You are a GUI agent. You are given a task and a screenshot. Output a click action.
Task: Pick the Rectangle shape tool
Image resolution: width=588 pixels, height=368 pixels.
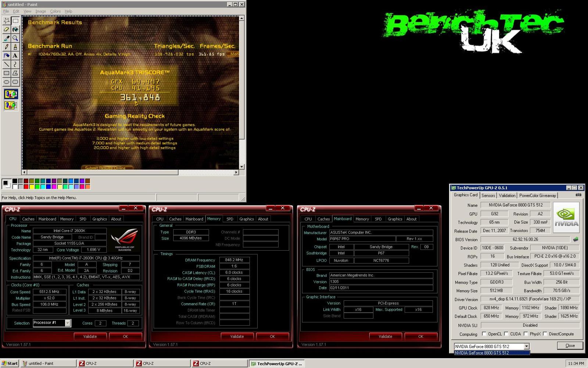[x=7, y=73]
